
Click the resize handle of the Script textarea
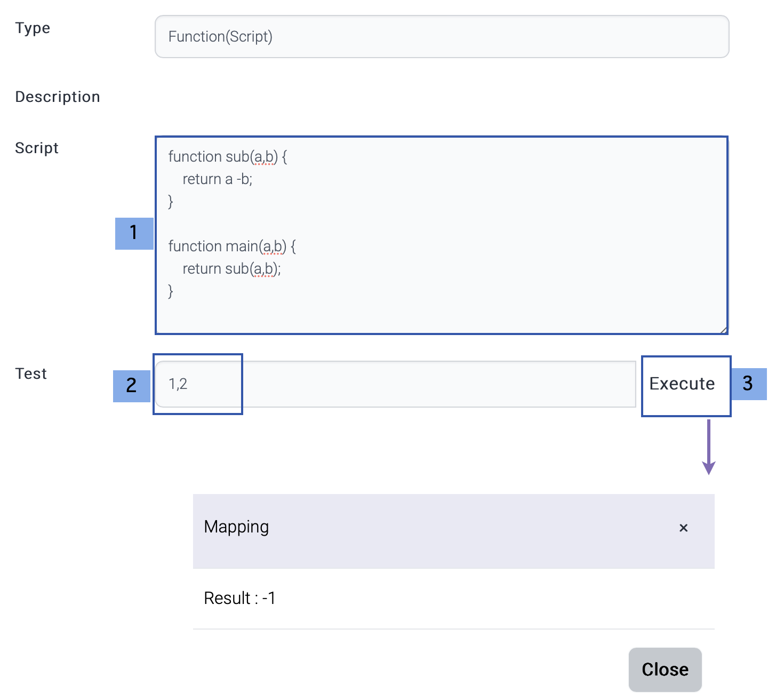[723, 329]
